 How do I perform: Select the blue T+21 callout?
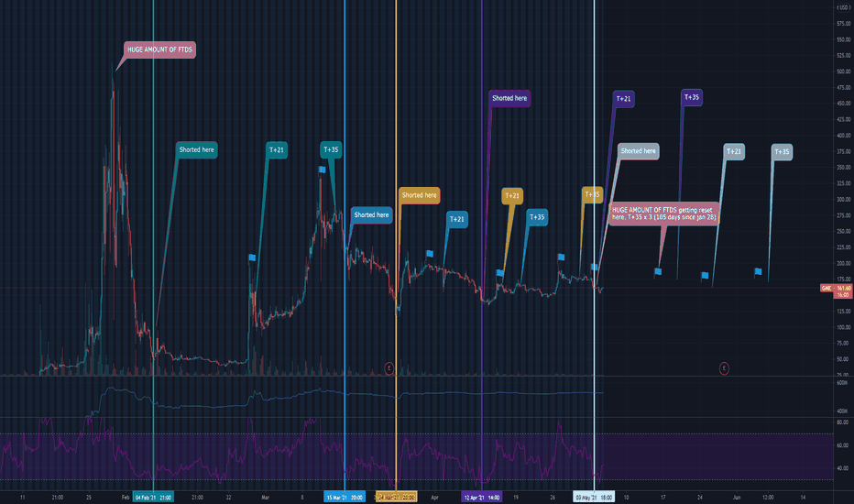coord(457,220)
